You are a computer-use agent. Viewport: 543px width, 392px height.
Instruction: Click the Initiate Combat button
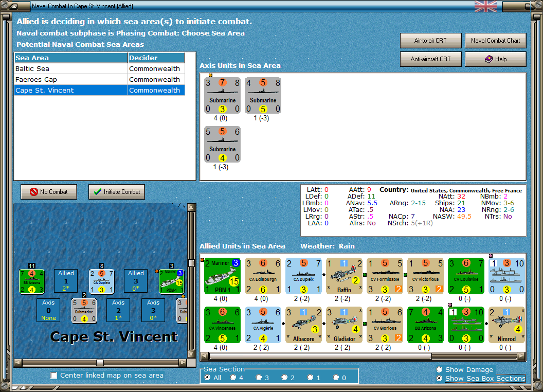pyautogui.click(x=117, y=192)
